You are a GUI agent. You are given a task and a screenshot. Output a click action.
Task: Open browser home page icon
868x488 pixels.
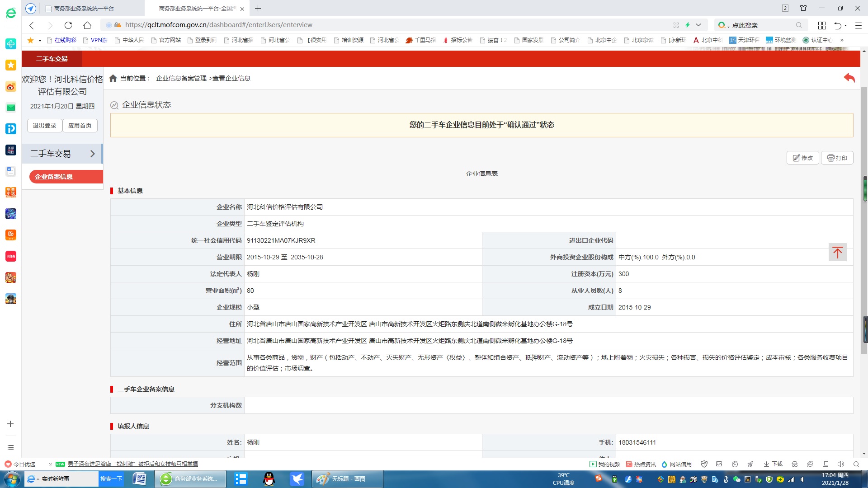click(x=87, y=25)
